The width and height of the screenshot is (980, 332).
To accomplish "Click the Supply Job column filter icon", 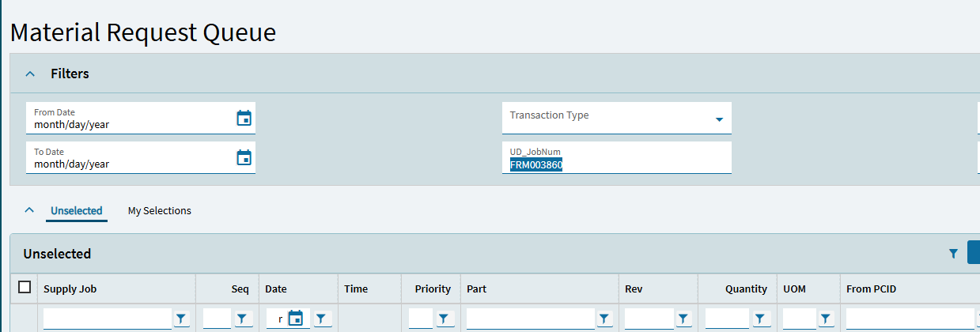I will (x=181, y=319).
